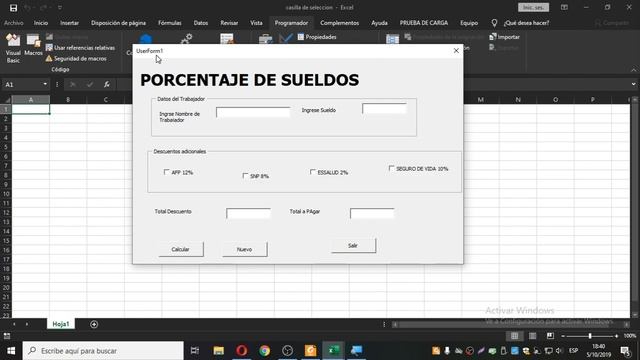The width and height of the screenshot is (640, 360).
Task: Open the Windows Start menu
Action: click(11, 351)
